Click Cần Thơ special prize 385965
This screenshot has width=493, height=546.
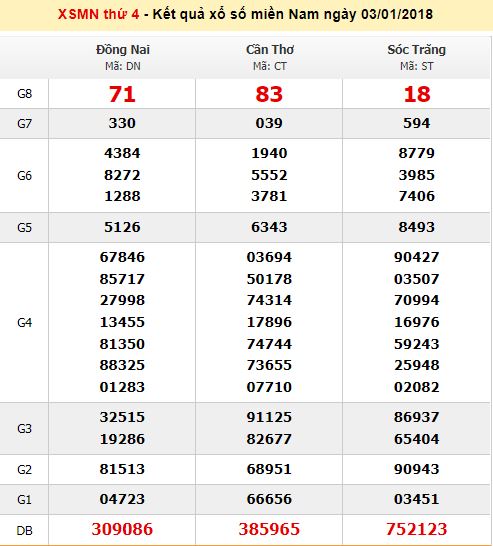click(269, 529)
